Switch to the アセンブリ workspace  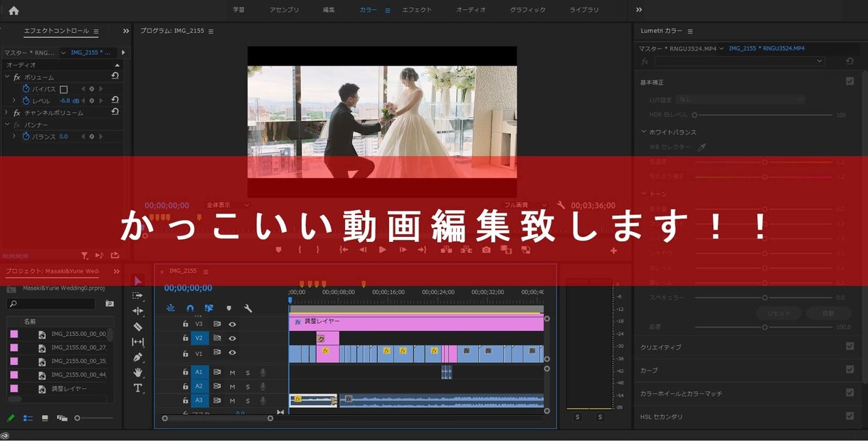tap(284, 10)
